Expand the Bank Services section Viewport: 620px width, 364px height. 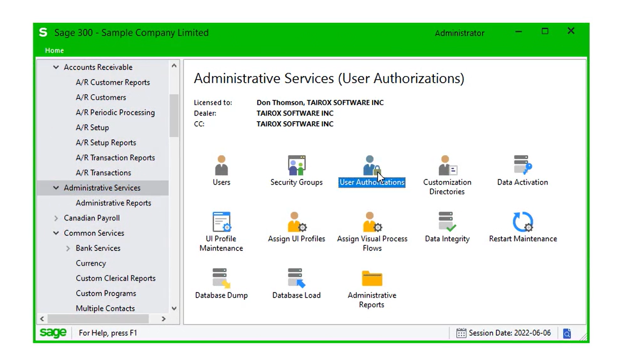tap(68, 248)
